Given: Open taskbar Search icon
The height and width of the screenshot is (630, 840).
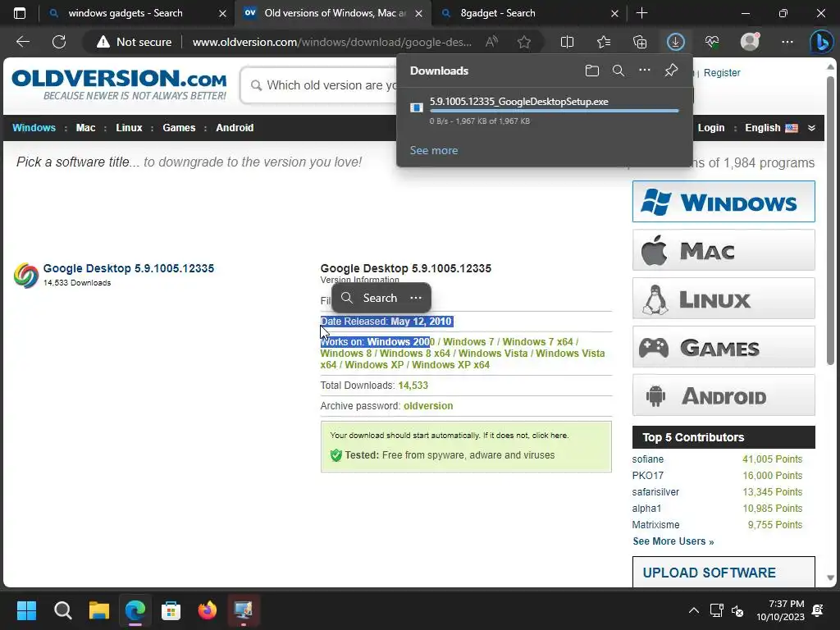Looking at the screenshot, I should point(62,610).
